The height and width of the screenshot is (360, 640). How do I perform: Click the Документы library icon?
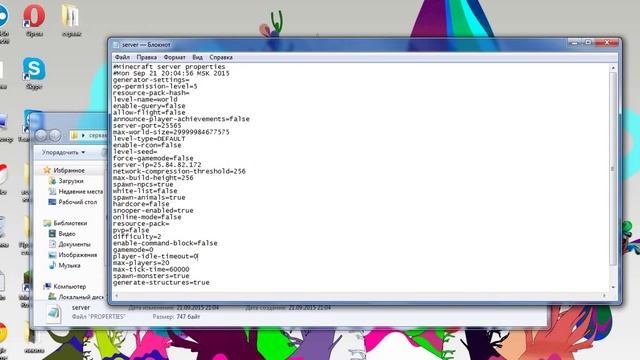click(x=52, y=244)
